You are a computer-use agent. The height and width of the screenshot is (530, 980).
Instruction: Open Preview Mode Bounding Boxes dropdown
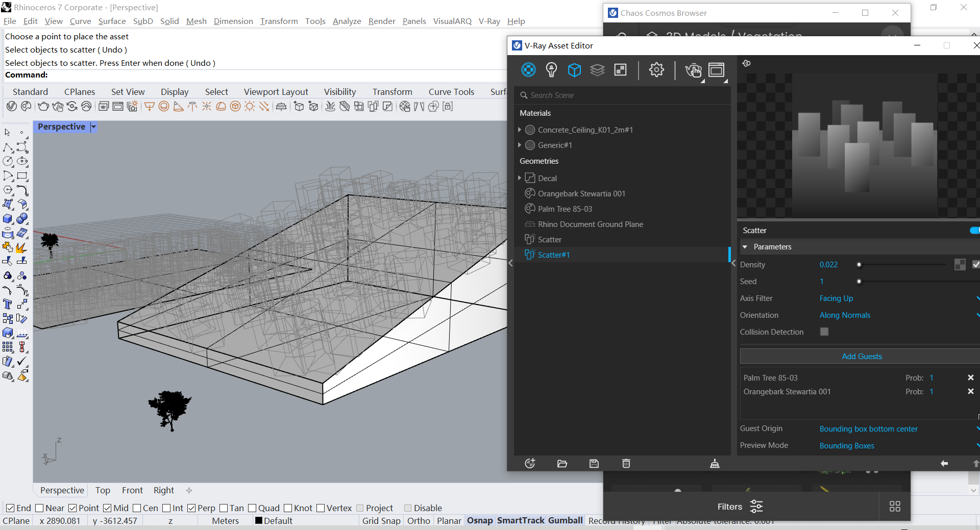(x=898, y=446)
